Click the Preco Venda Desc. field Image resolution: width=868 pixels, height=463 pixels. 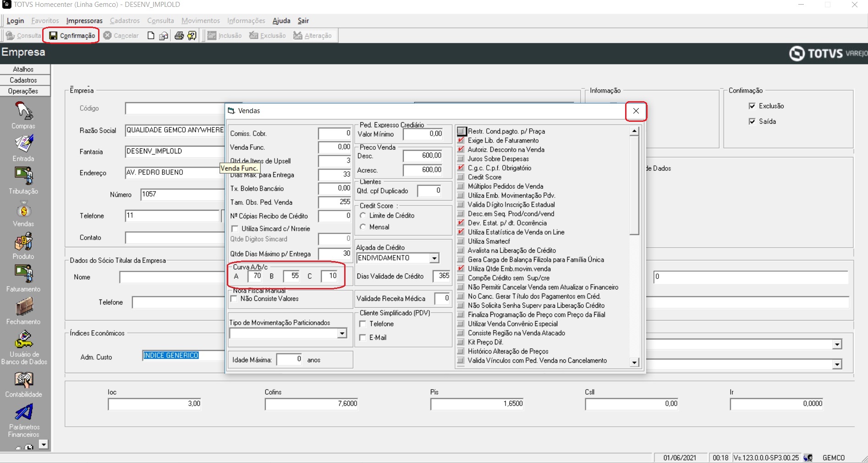coord(423,156)
